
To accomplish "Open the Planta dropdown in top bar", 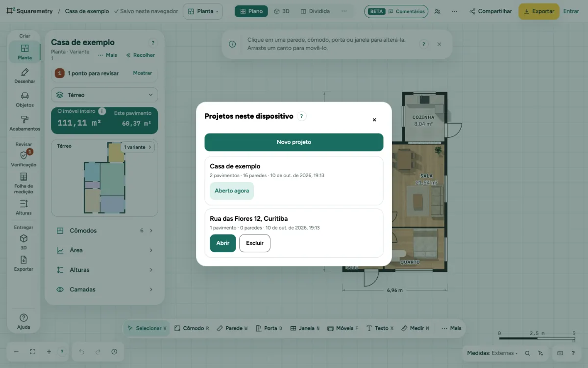I will (203, 11).
